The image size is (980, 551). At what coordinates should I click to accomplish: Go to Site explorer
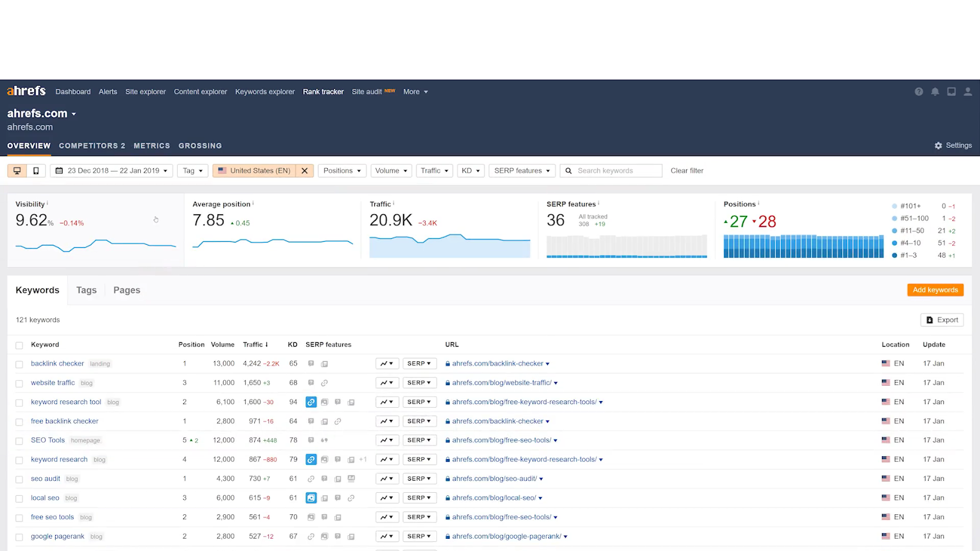(146, 92)
